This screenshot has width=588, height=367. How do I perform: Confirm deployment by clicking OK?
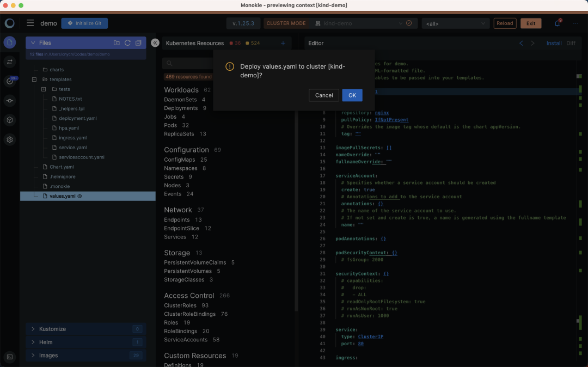(x=352, y=95)
